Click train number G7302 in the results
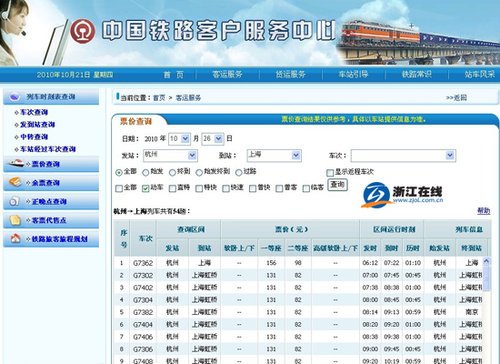This screenshot has width=500, height=364. 143,275
